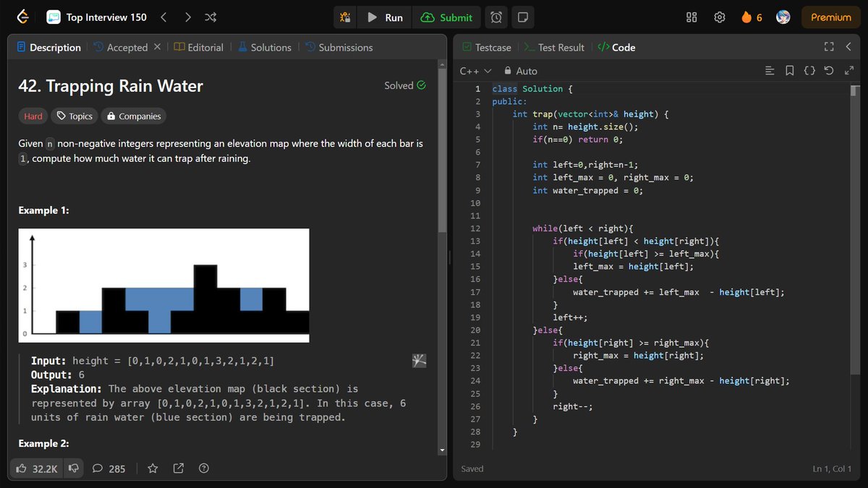Open the Editorial tab

click(199, 47)
